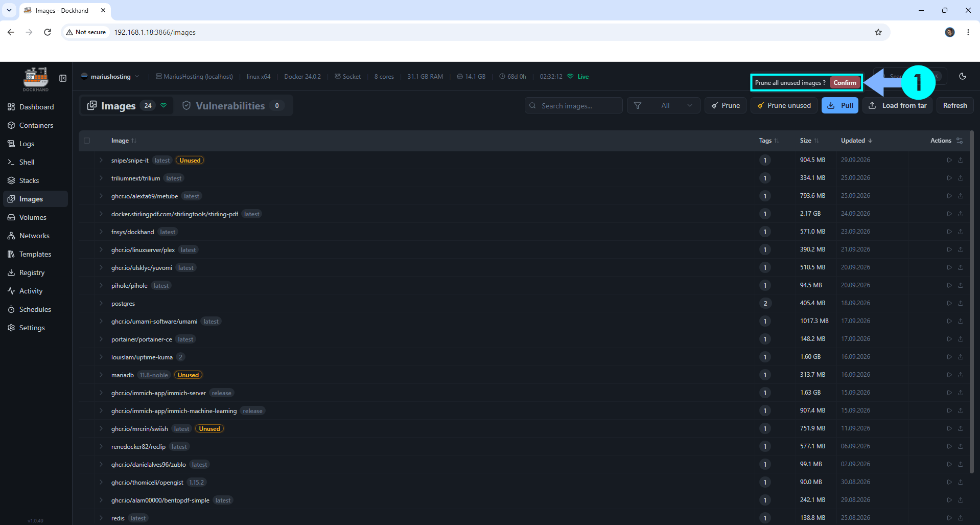Switch to the Vulnerabilities tab
This screenshot has width=980, height=525.
(x=233, y=105)
